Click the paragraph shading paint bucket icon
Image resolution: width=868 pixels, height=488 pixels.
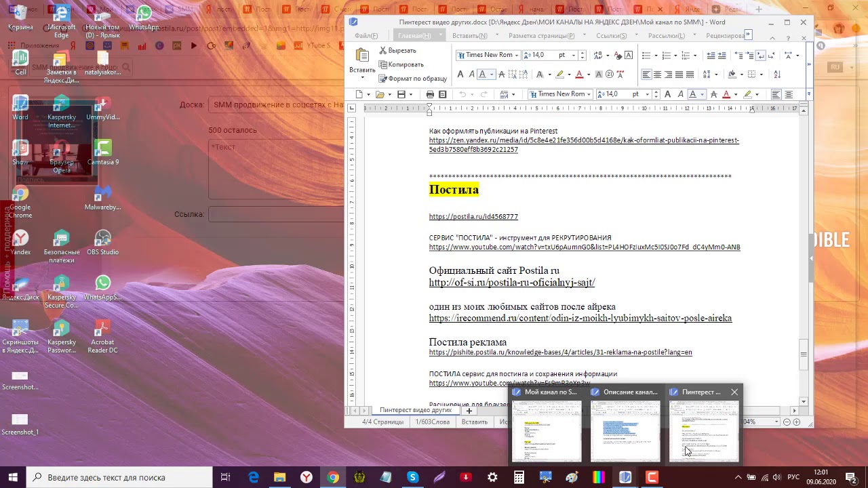732,75
